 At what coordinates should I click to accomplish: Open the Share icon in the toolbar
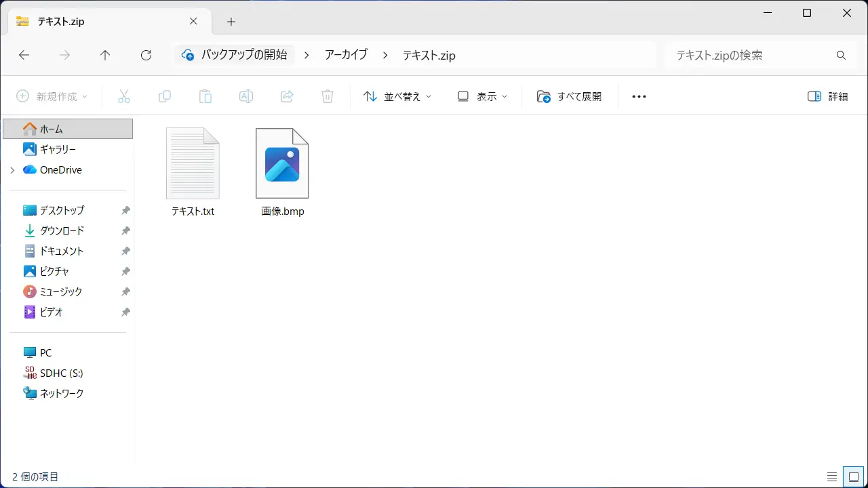287,96
